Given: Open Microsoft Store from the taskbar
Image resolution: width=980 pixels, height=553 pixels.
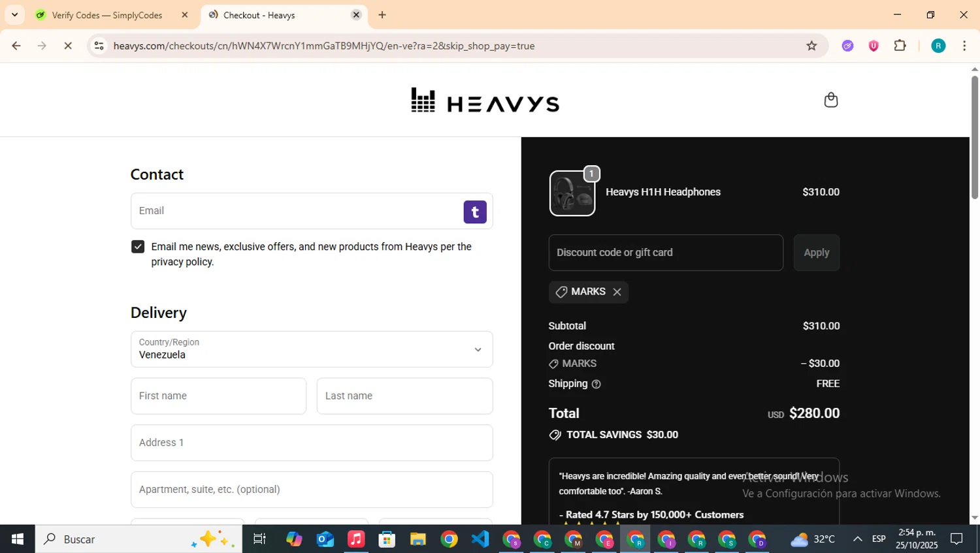Looking at the screenshot, I should click(x=387, y=539).
